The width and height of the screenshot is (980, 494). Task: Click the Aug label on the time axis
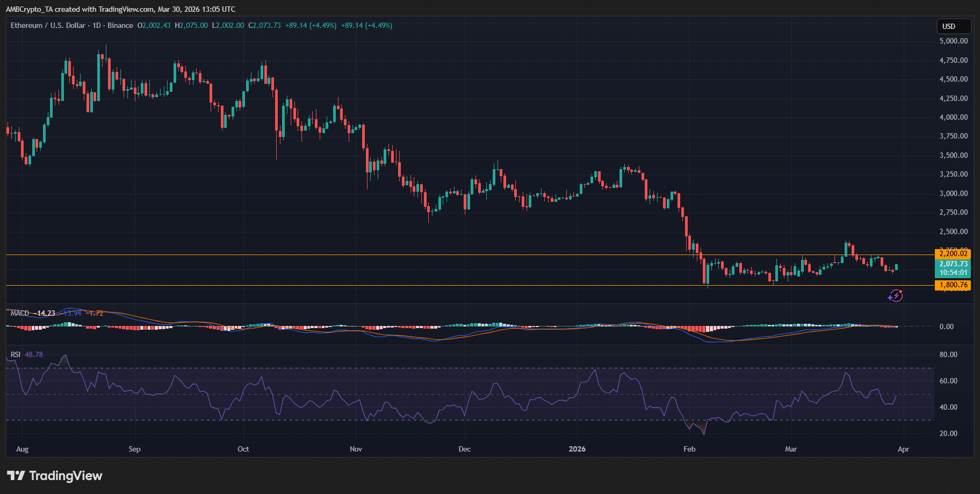22,449
